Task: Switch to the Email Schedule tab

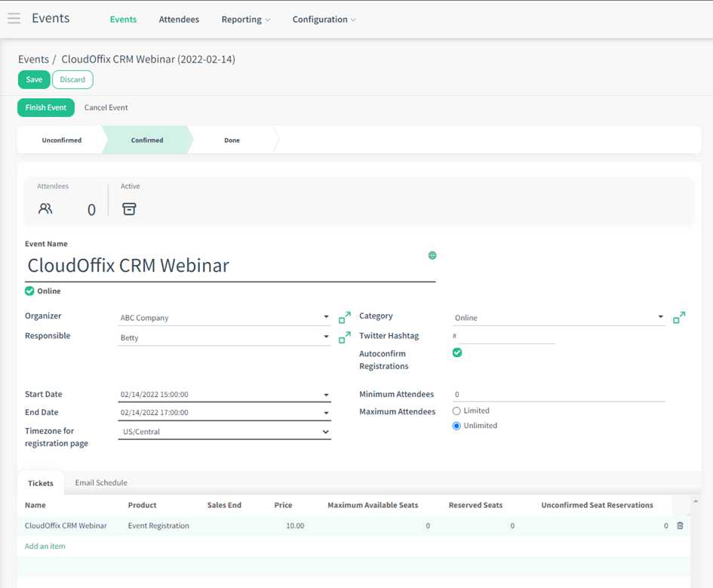Action: coord(101,483)
